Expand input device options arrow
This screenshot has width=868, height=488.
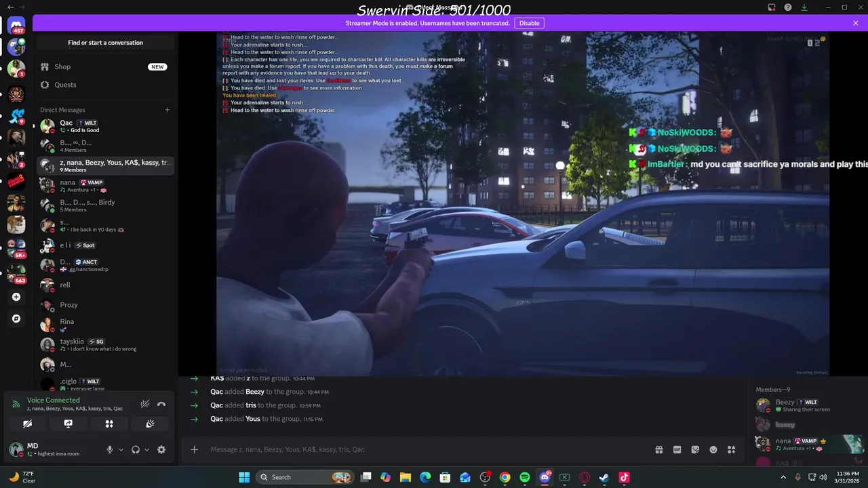click(121, 449)
